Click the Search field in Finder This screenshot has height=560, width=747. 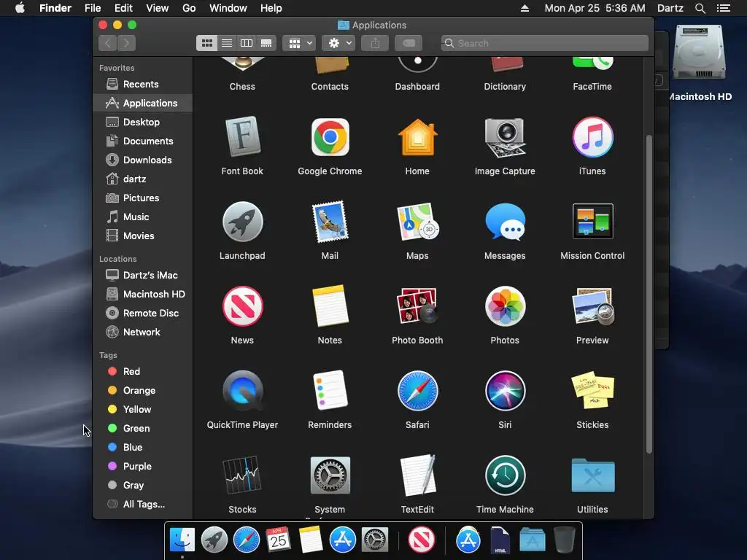(x=544, y=43)
